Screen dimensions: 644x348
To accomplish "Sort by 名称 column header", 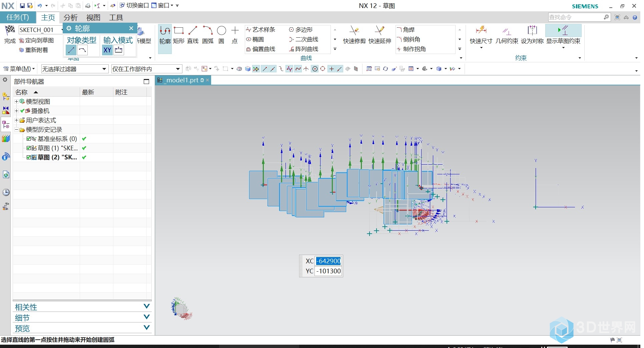I will 46,92.
